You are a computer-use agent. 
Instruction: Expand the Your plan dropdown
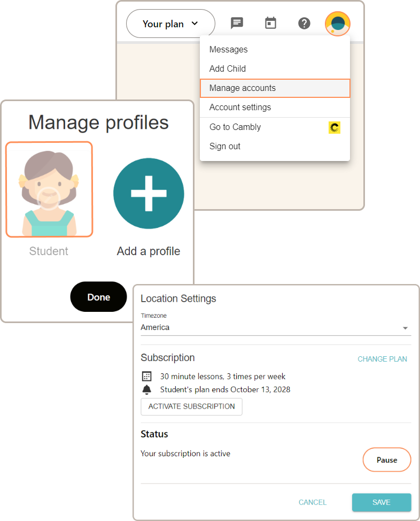tap(170, 24)
